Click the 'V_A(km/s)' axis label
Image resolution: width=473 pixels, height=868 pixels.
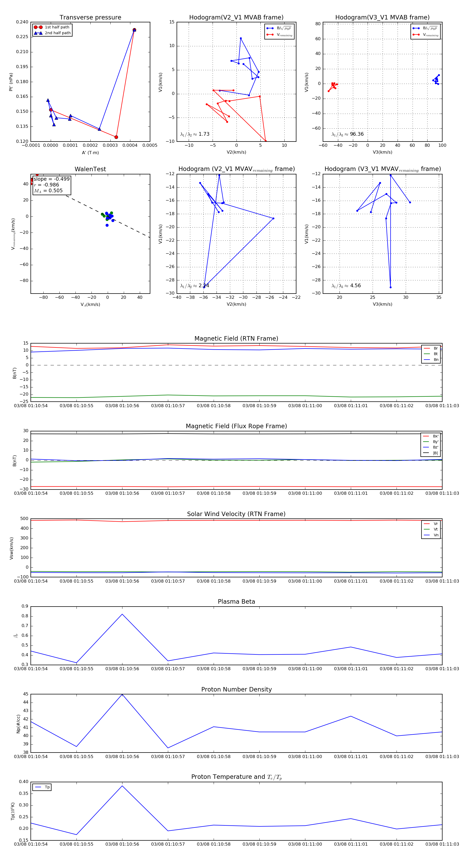[x=90, y=305]
